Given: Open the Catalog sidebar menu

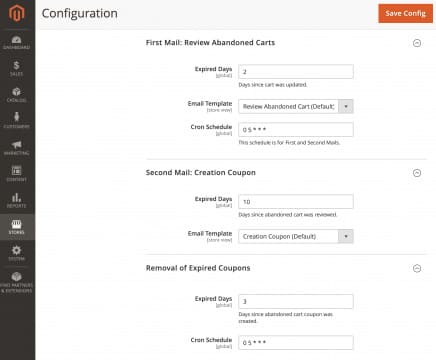Looking at the screenshot, I should [x=17, y=95].
